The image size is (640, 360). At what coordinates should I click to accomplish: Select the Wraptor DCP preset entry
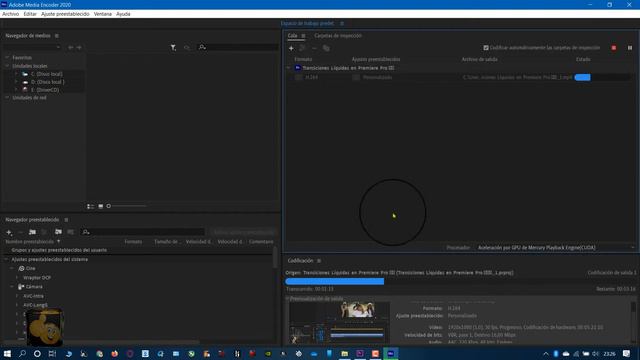(37, 278)
